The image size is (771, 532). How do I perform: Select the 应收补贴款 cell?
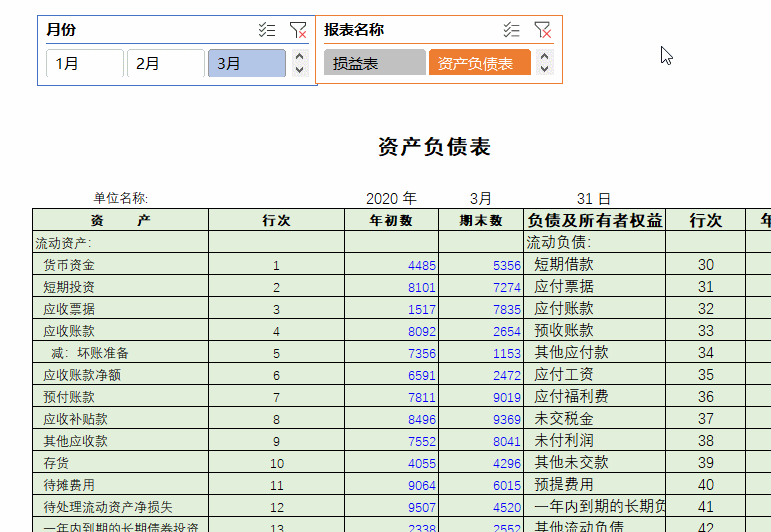tap(120, 418)
